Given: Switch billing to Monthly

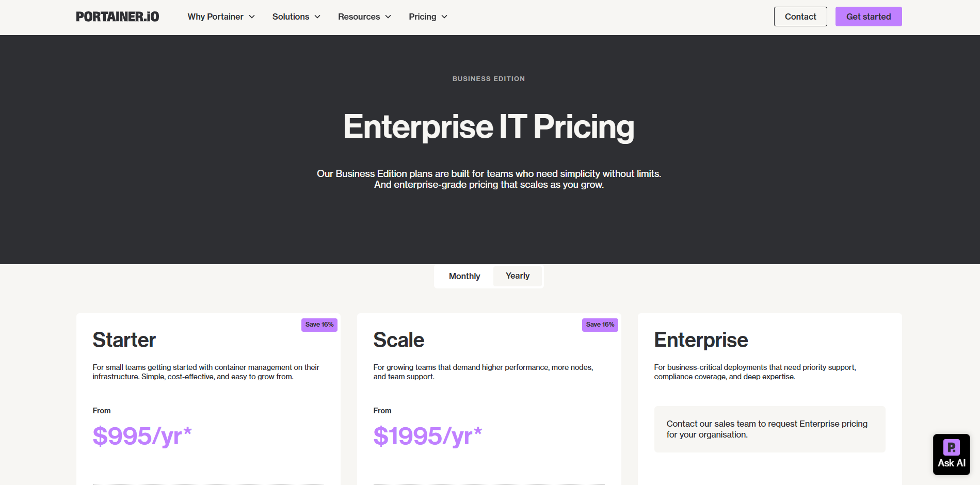Looking at the screenshot, I should 464,276.
